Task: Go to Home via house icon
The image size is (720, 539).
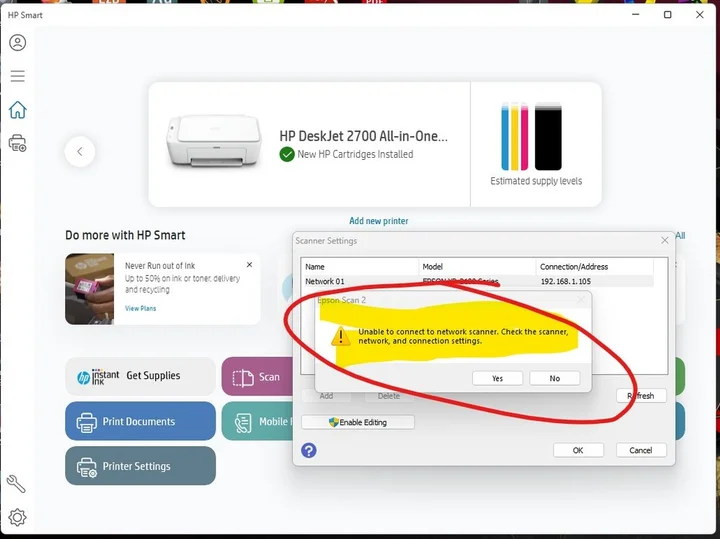Action: tap(17, 110)
